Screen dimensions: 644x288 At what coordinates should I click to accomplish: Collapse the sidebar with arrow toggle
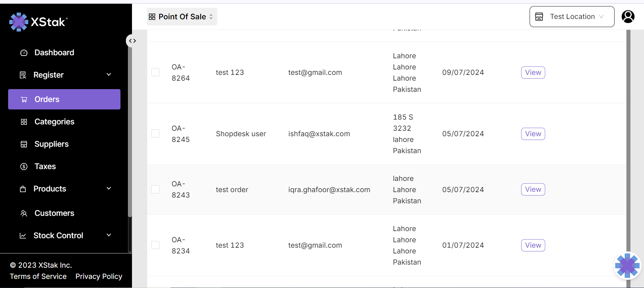click(132, 41)
